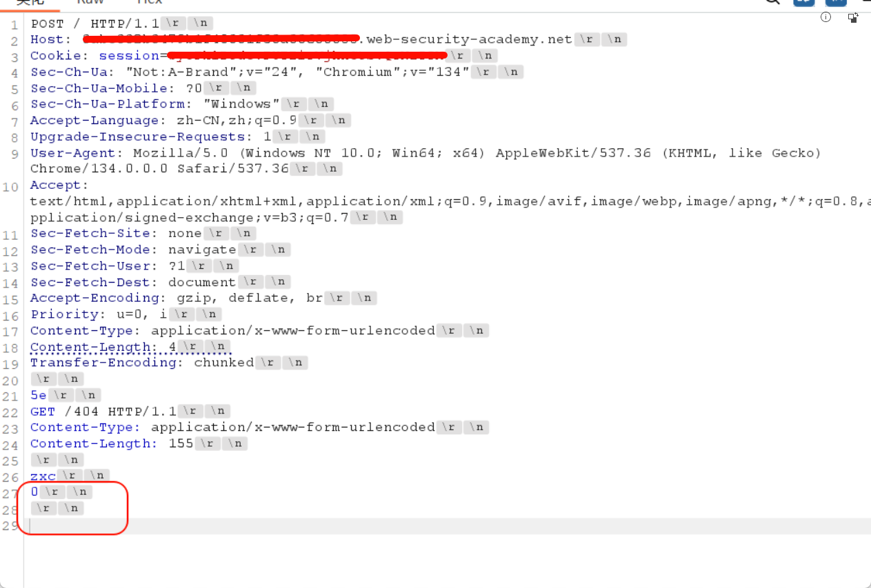Click the underlined Content-Length header on line 18
The width and height of the screenshot is (871, 588).
click(94, 347)
